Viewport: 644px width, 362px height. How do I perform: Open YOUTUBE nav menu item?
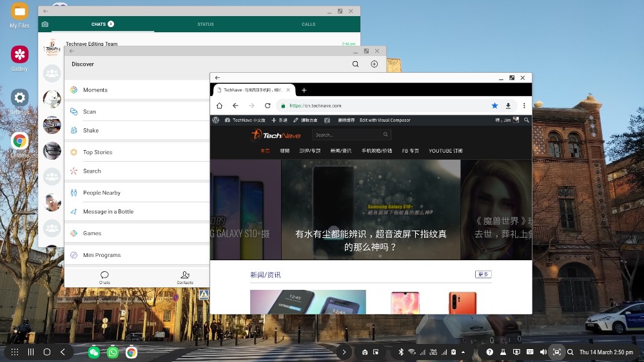[x=445, y=151]
